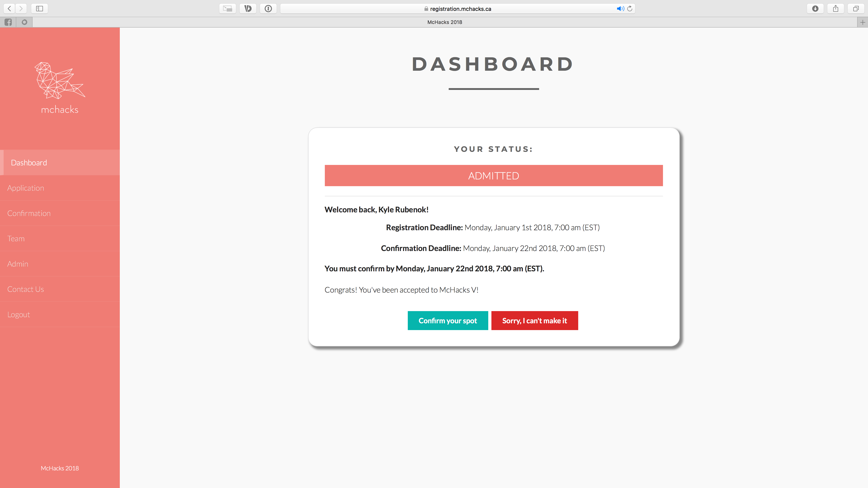Open Admin panel
The image size is (868, 488).
17,263
